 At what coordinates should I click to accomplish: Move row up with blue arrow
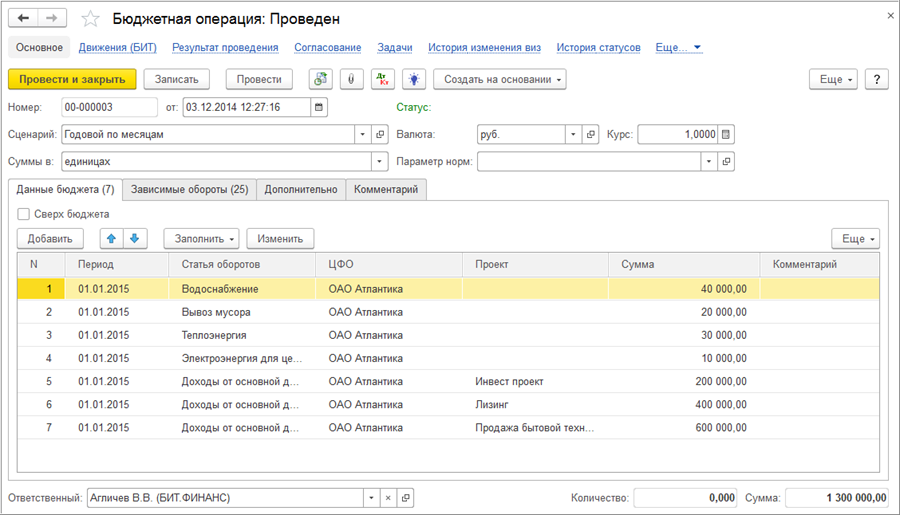pos(111,238)
